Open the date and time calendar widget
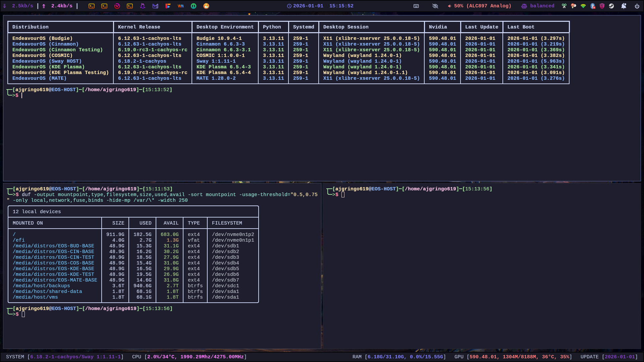This screenshot has height=362, width=644. (x=320, y=6)
